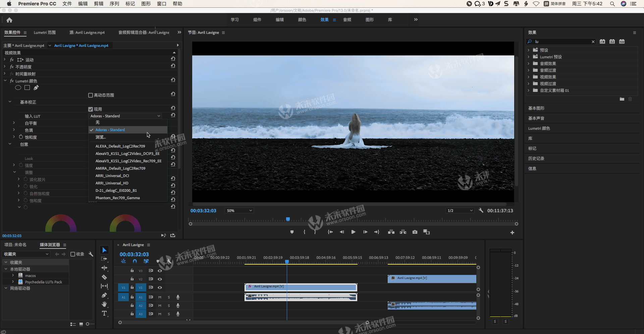The height and width of the screenshot is (334, 644).
Task: Toggle V2 track output eye
Action: point(160,279)
